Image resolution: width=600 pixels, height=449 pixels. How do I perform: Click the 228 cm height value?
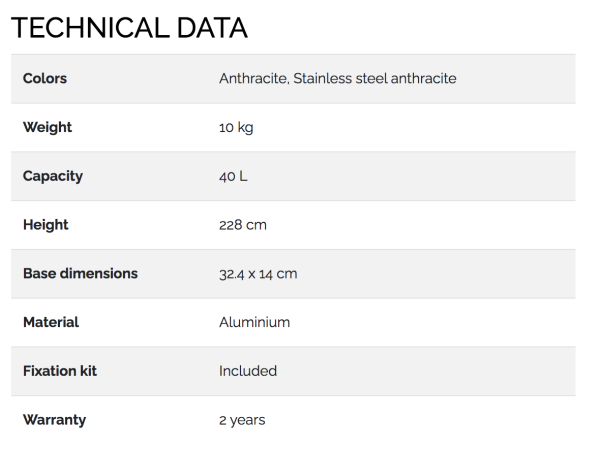pos(243,225)
